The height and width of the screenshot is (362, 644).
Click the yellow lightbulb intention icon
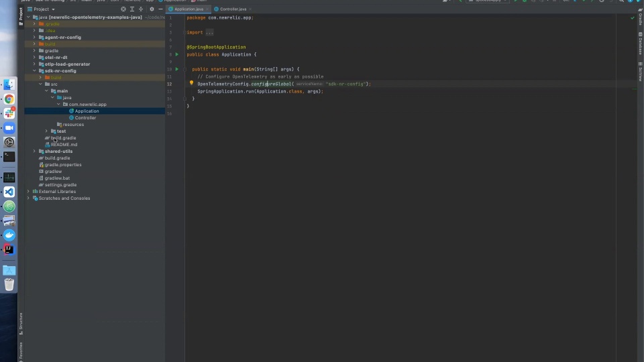point(191,83)
